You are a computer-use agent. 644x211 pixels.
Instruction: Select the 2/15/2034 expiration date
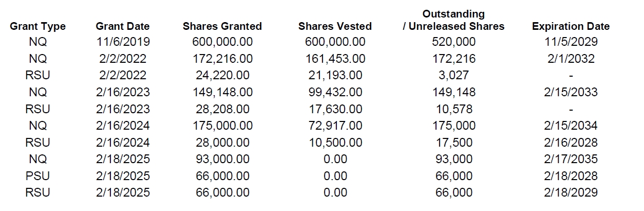(x=571, y=126)
